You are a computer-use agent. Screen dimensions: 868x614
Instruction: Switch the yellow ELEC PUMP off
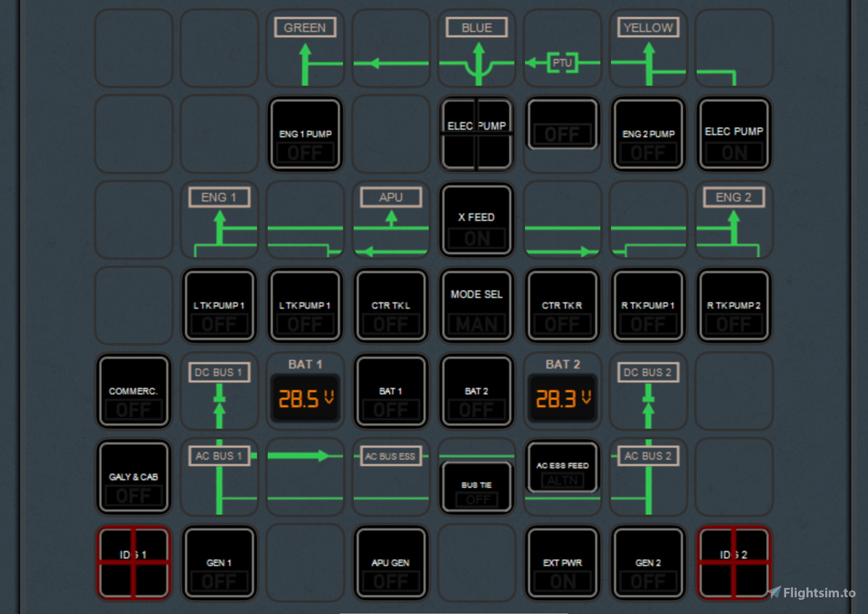[x=733, y=134]
